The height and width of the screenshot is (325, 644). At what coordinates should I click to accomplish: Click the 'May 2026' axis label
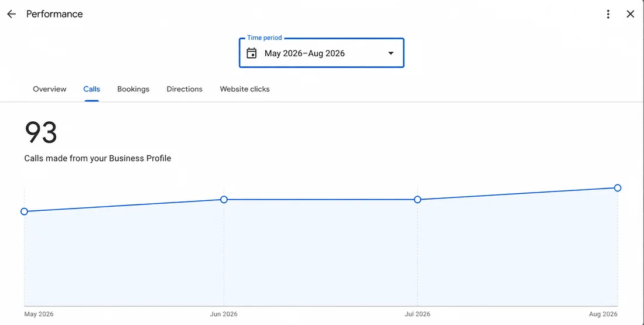[39, 314]
